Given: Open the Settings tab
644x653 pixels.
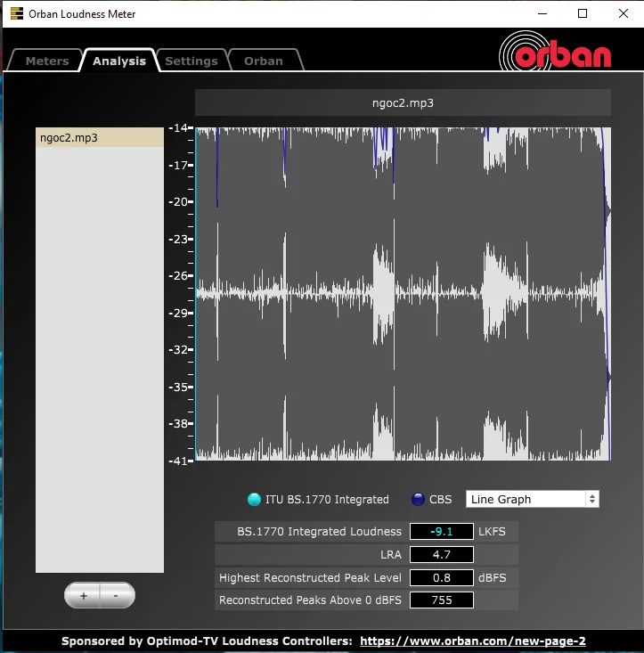Looking at the screenshot, I should coord(192,61).
